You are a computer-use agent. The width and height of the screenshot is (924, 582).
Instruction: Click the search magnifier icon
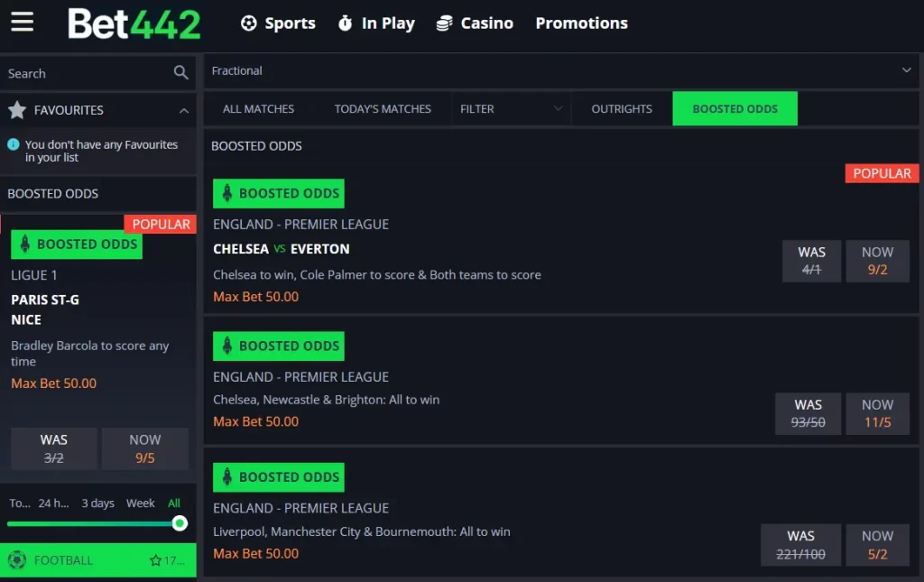click(180, 73)
